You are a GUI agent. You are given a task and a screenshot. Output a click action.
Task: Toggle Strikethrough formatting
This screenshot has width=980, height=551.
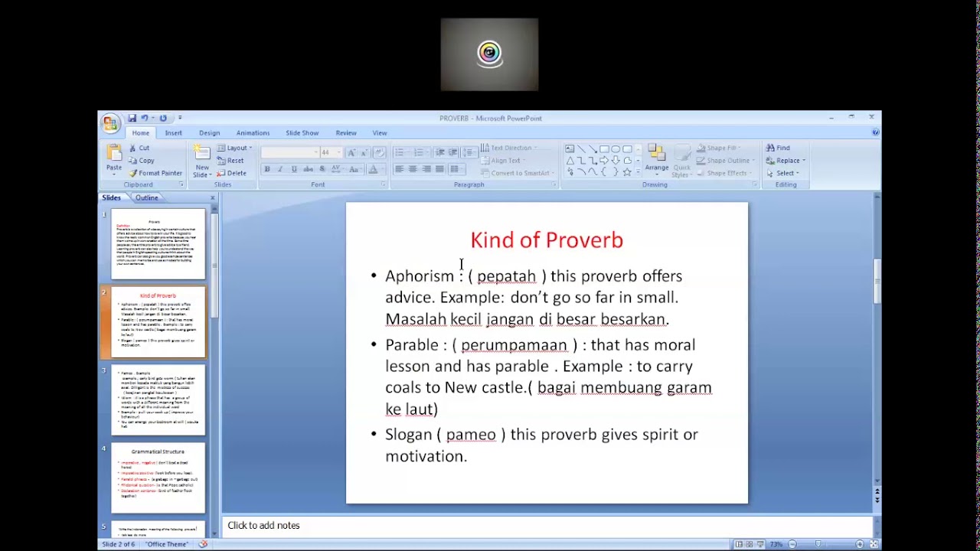click(x=309, y=169)
